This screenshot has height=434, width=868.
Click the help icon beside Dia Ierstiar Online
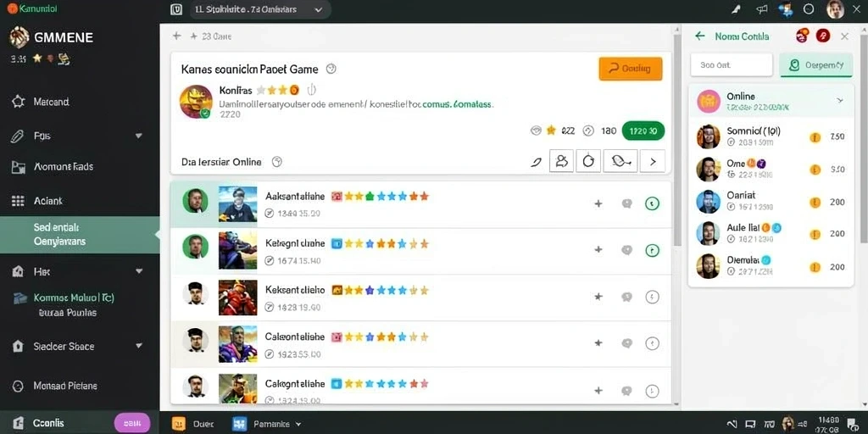(x=277, y=162)
